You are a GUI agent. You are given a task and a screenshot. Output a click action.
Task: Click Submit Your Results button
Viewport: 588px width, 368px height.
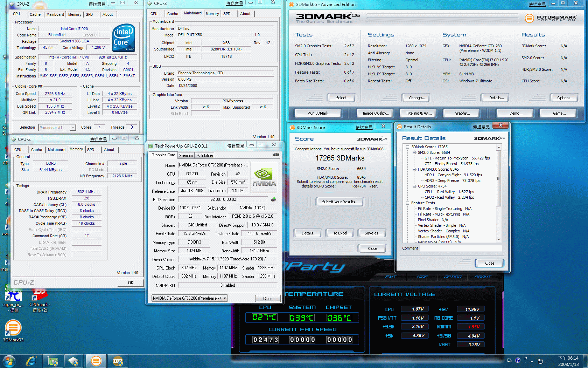[340, 202]
